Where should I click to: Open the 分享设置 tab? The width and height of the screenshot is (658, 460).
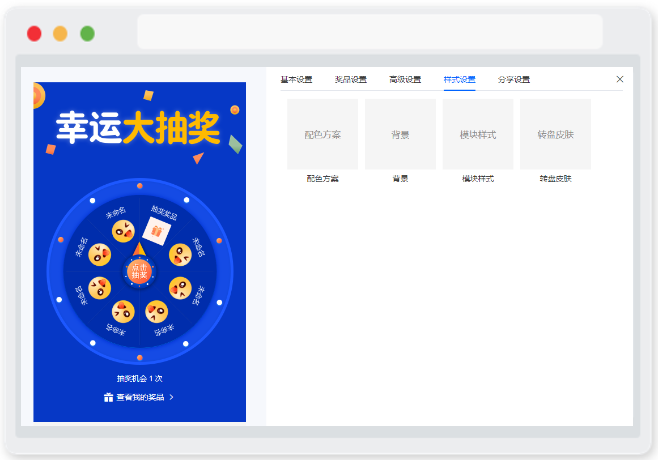(x=514, y=79)
